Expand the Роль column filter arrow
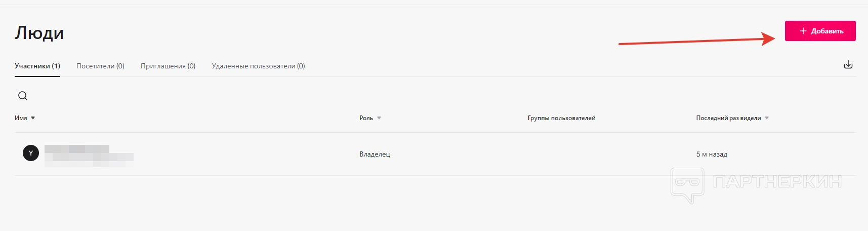The height and width of the screenshot is (231, 868). click(x=379, y=118)
